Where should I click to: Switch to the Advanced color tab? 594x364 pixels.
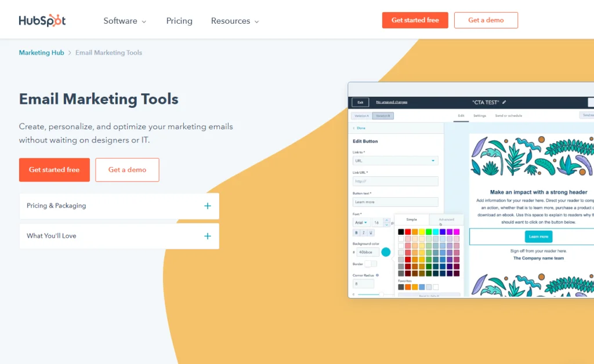tap(446, 220)
